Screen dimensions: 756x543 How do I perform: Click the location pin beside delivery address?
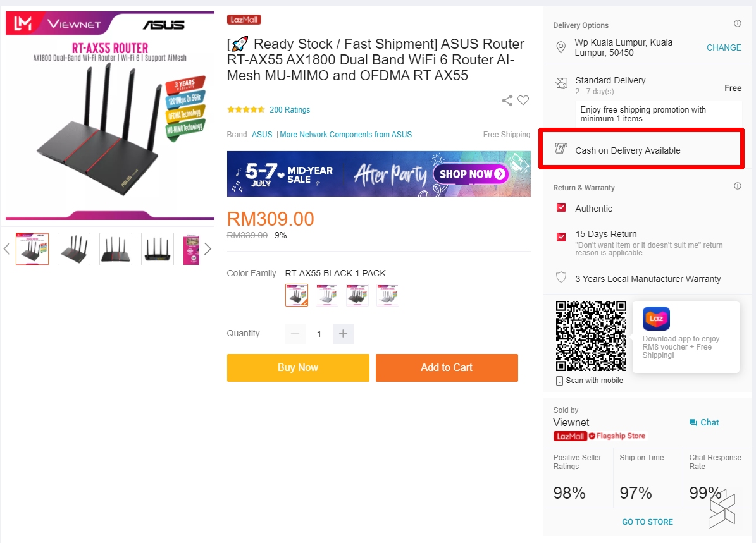pos(561,47)
